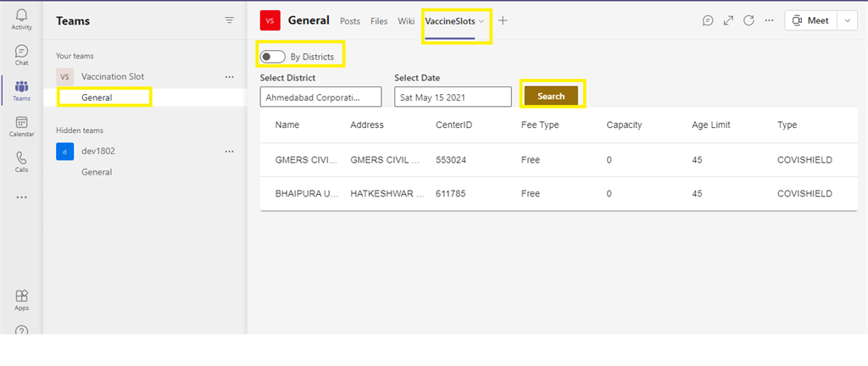
Task: Switch to the Files tab
Action: 379,21
